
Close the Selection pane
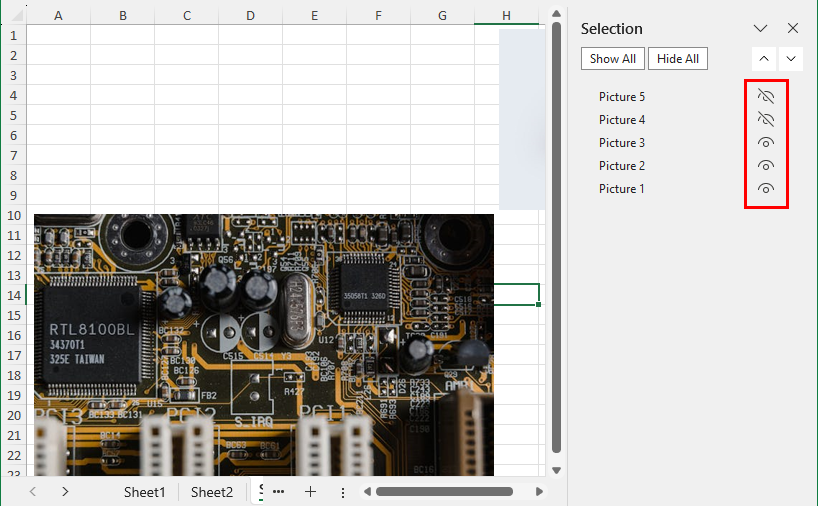click(x=792, y=28)
